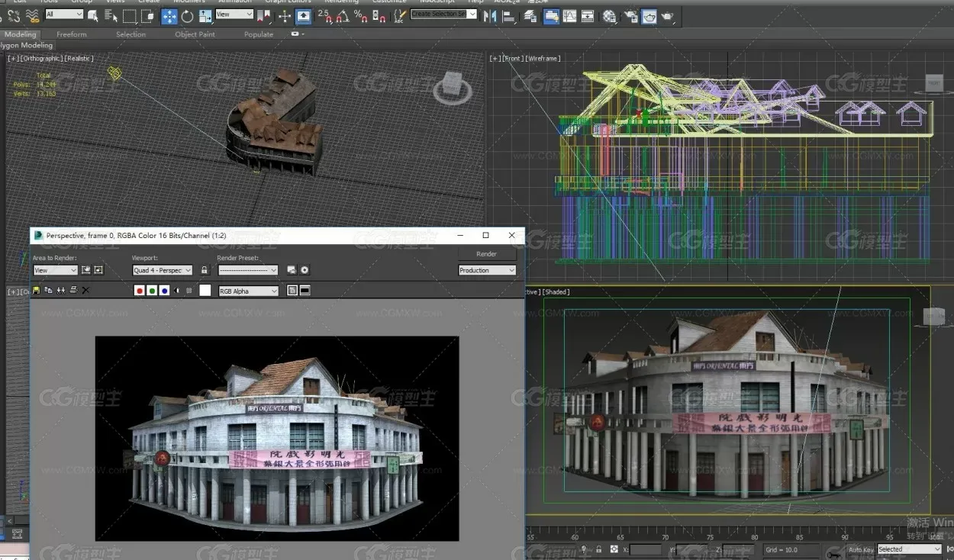Open the Curve Editor

569,15
